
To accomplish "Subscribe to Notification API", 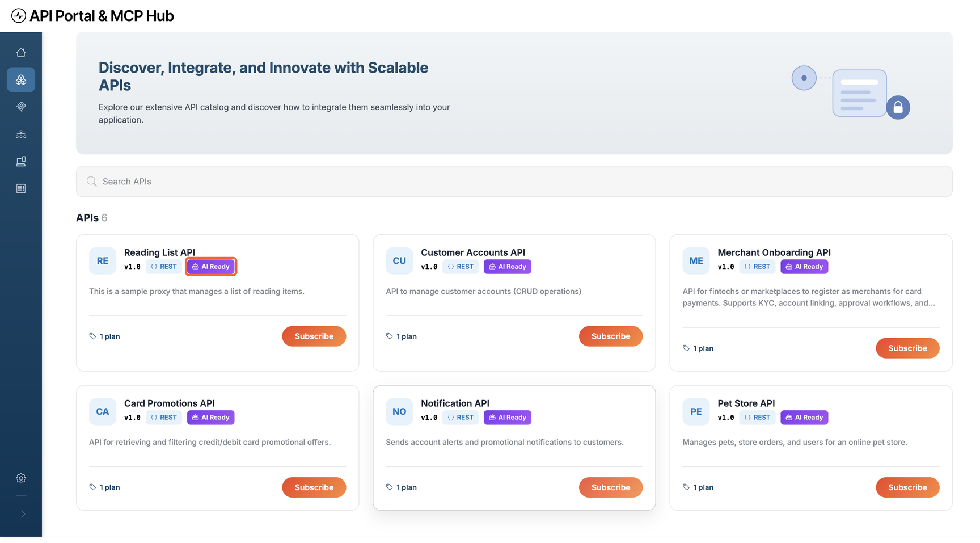I will click(x=610, y=487).
